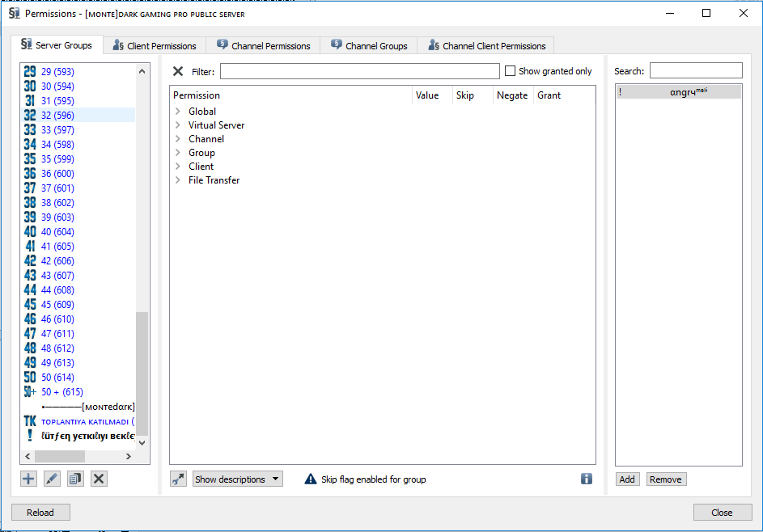Select the angry client in member list
Screen dimensions: 763x532
679,92
